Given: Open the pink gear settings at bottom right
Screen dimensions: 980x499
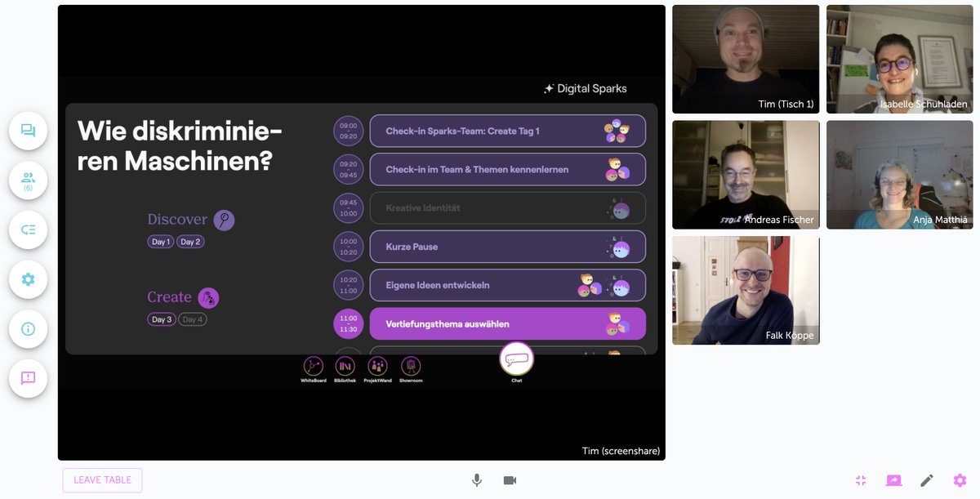Looking at the screenshot, I should click(960, 480).
